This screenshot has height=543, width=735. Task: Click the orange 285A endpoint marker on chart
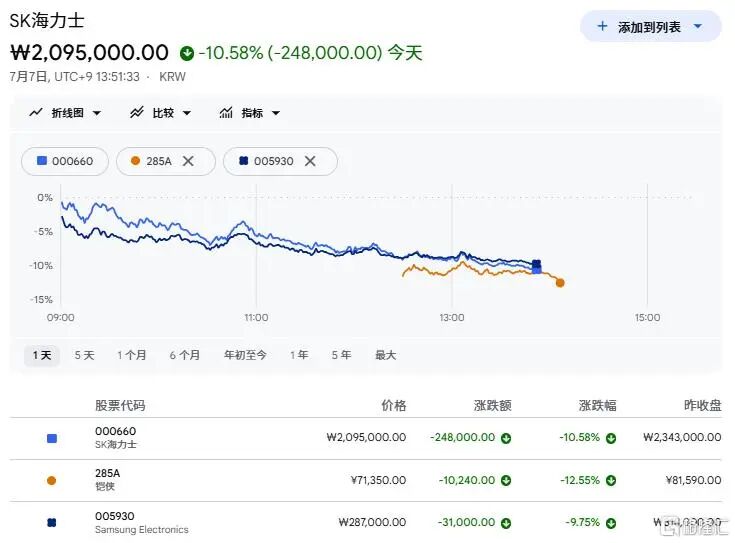(560, 283)
